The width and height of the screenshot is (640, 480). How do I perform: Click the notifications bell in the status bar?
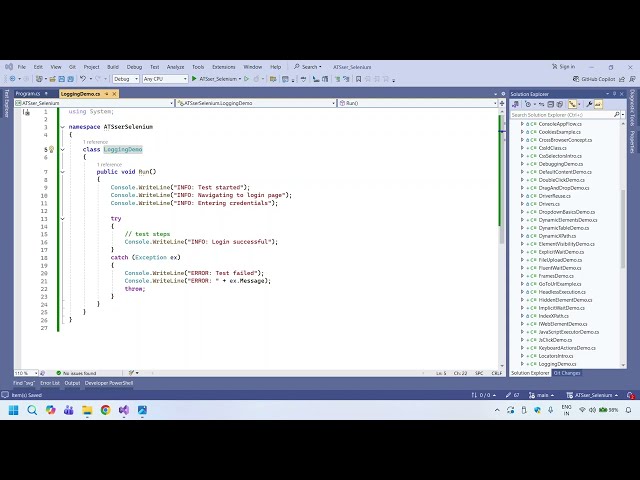(631, 395)
